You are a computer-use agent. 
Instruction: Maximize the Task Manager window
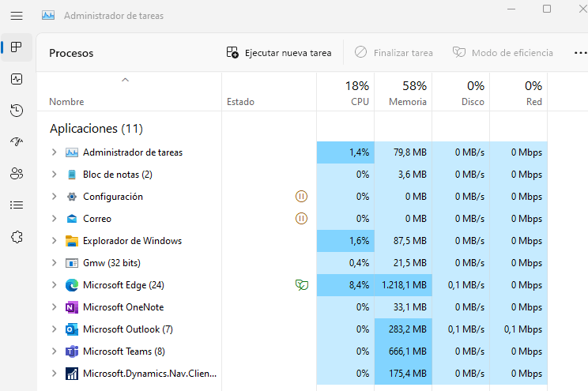[547, 9]
